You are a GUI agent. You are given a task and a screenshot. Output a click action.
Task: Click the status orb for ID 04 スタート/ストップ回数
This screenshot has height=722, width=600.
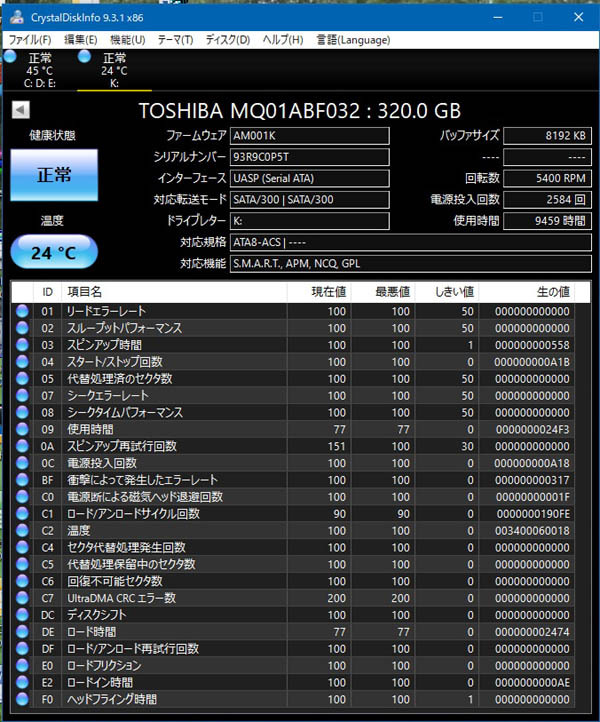tap(22, 362)
